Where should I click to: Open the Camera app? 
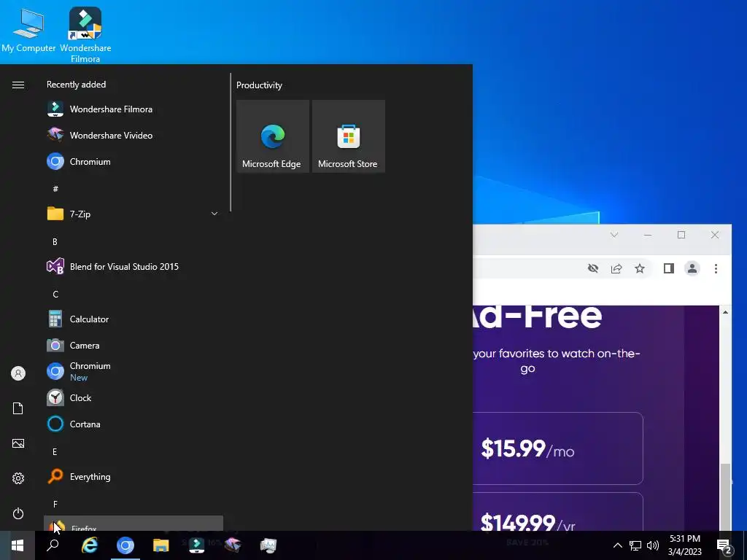point(133,345)
